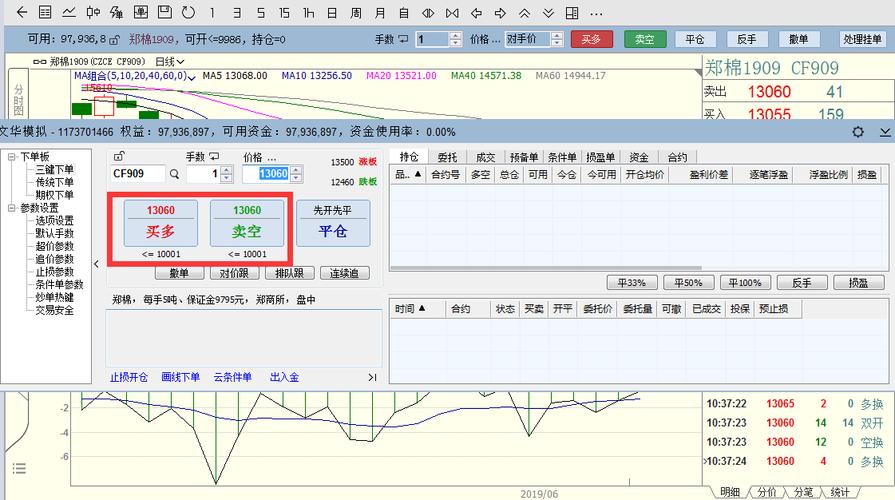Switch to the 条件单 tab
This screenshot has height=500, width=895.
[562, 158]
